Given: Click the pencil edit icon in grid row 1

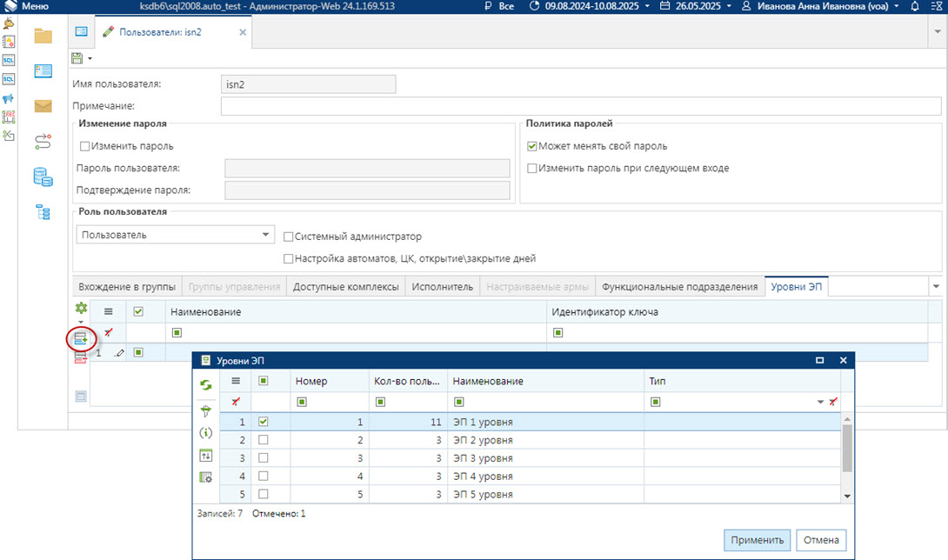Looking at the screenshot, I should [119, 352].
